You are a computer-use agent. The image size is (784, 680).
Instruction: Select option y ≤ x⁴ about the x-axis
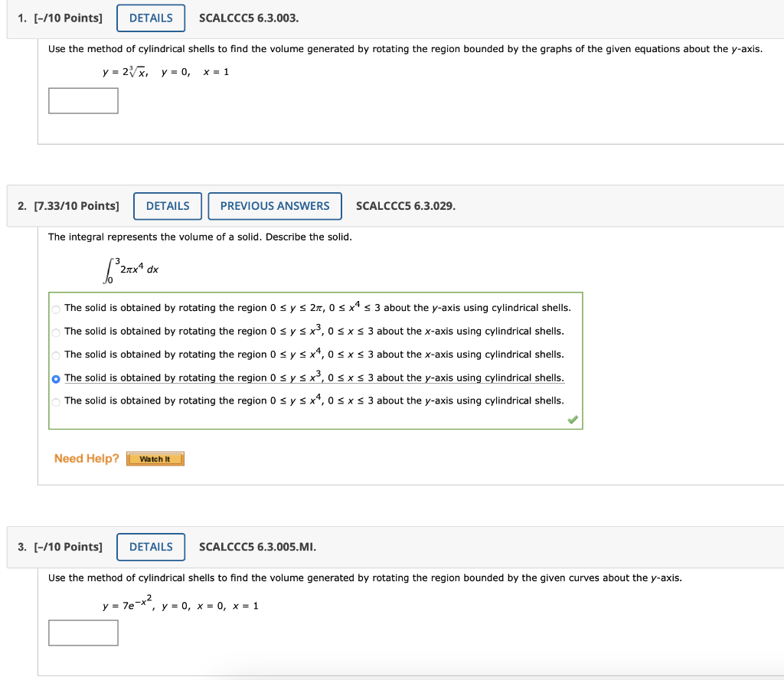point(55,355)
